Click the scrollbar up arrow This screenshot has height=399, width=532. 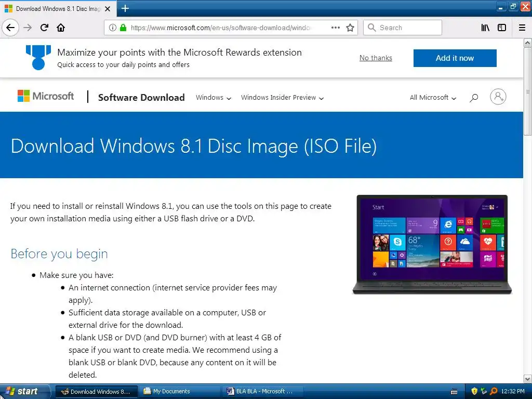click(527, 43)
